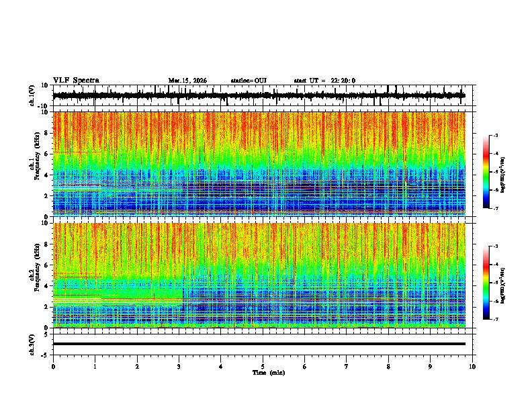Click the "-6" tick on ch.1 colorbar

(x=495, y=190)
